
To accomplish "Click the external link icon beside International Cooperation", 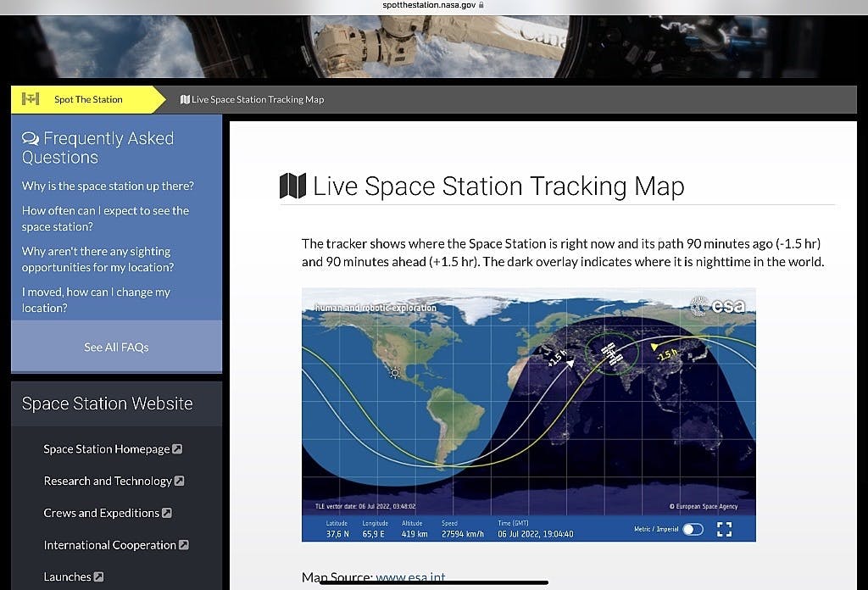I will pyautogui.click(x=184, y=545).
